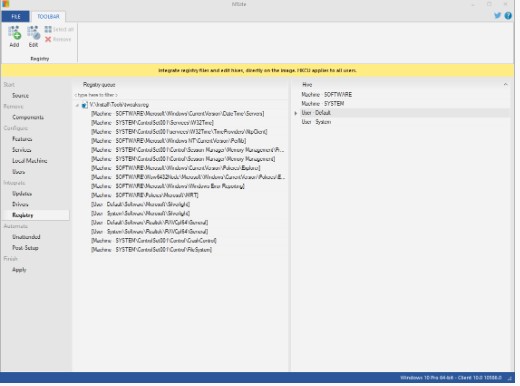Screen dimensions: 520x386
Task: Collapse the Hive panel with header chevron
Action: (506, 85)
